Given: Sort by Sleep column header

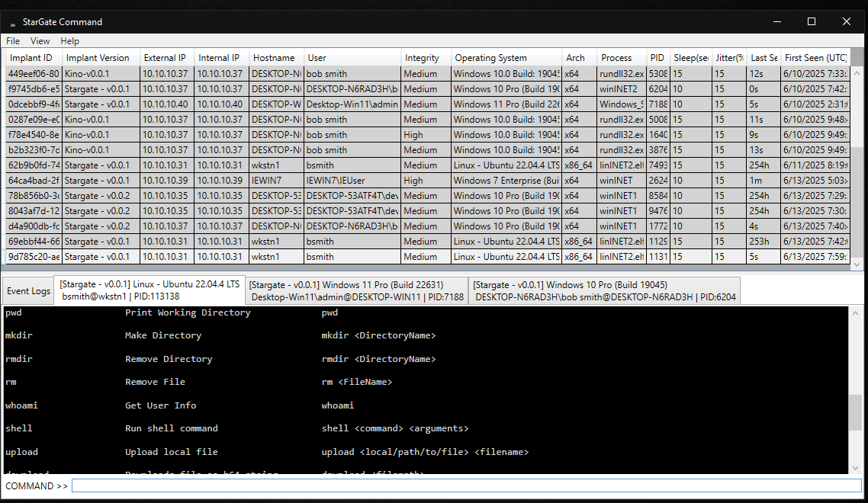Looking at the screenshot, I should pos(691,58).
